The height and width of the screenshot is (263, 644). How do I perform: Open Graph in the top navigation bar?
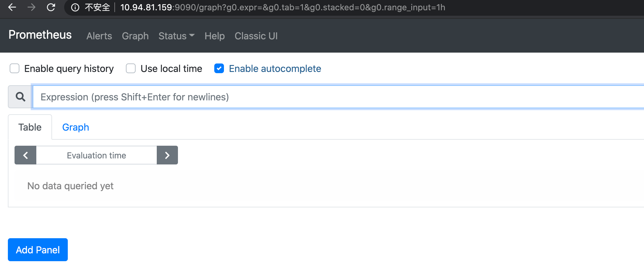tap(135, 36)
